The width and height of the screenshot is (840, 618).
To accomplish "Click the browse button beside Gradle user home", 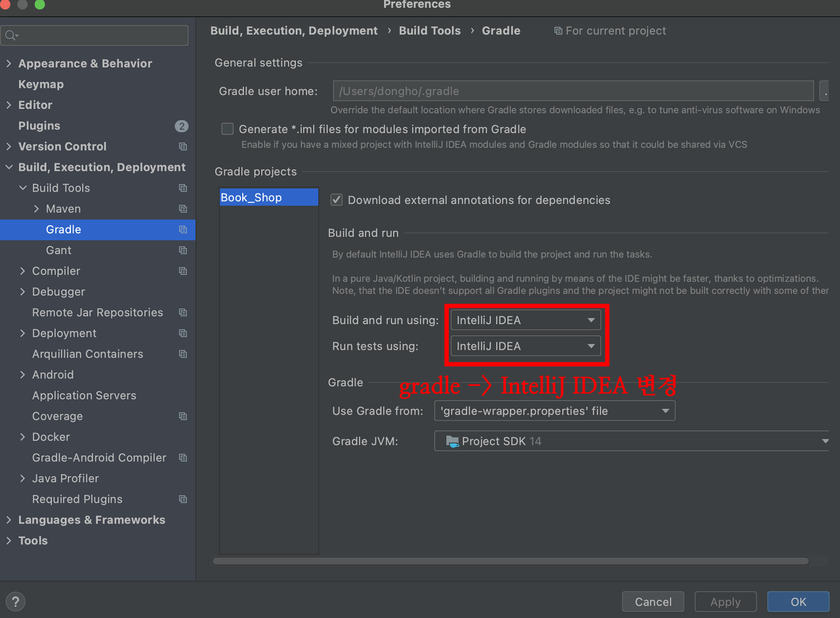I will 824,91.
